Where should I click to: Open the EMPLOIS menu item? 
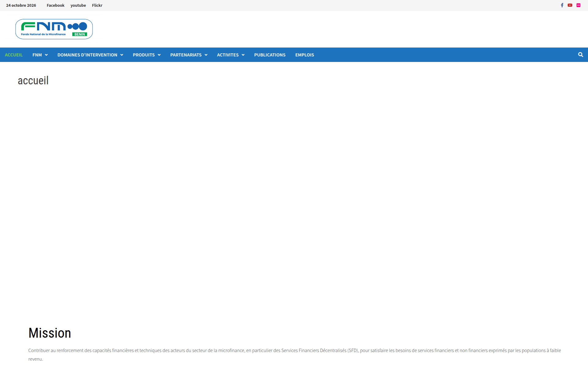coord(304,55)
